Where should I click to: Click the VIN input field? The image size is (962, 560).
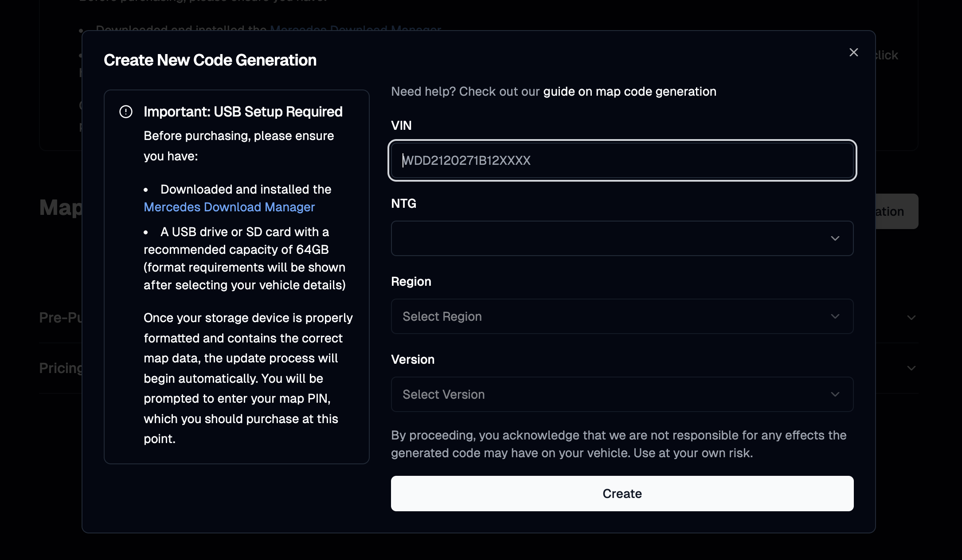pos(622,160)
